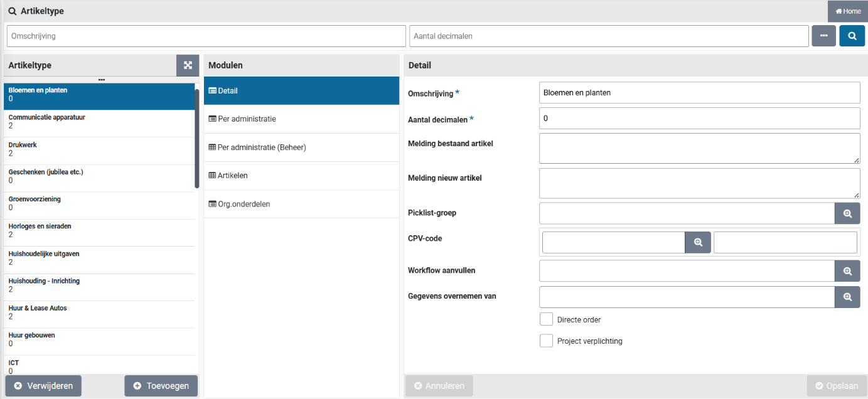Open Gegevens overnemen van lookup magnifier

[x=847, y=297]
